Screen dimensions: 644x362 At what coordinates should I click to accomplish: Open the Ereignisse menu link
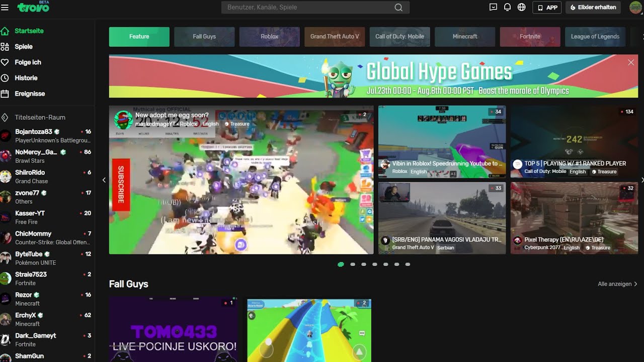(30, 94)
